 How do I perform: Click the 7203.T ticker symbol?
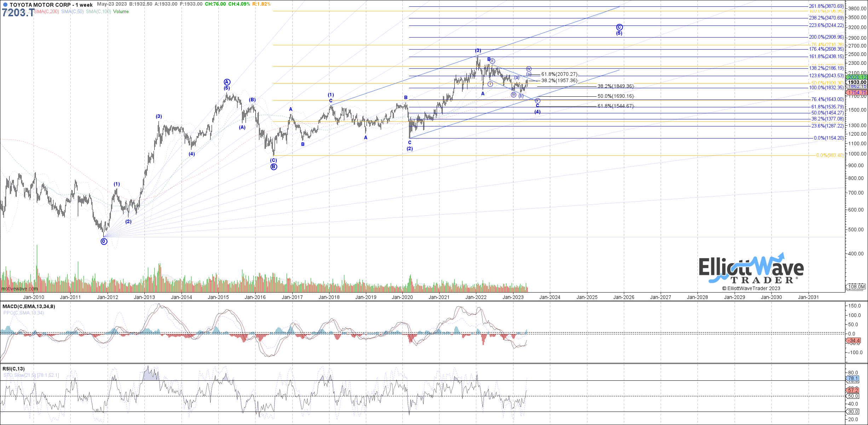(x=18, y=13)
